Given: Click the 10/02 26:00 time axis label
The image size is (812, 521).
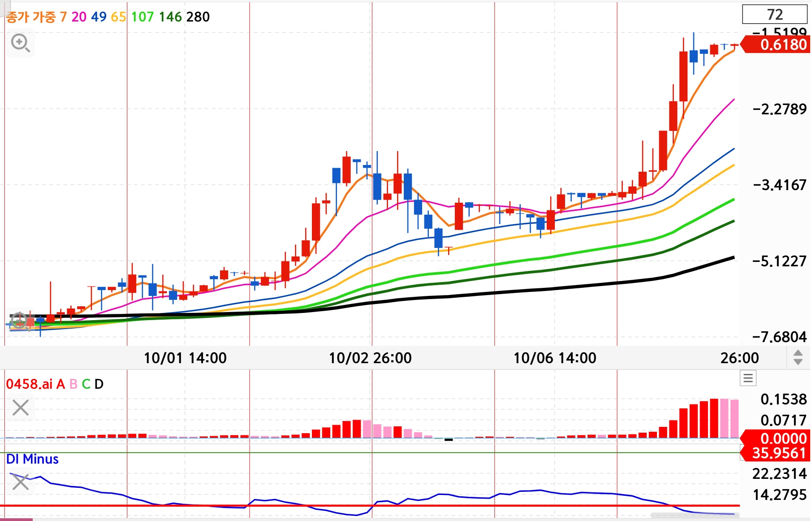Looking at the screenshot, I should 370,358.
